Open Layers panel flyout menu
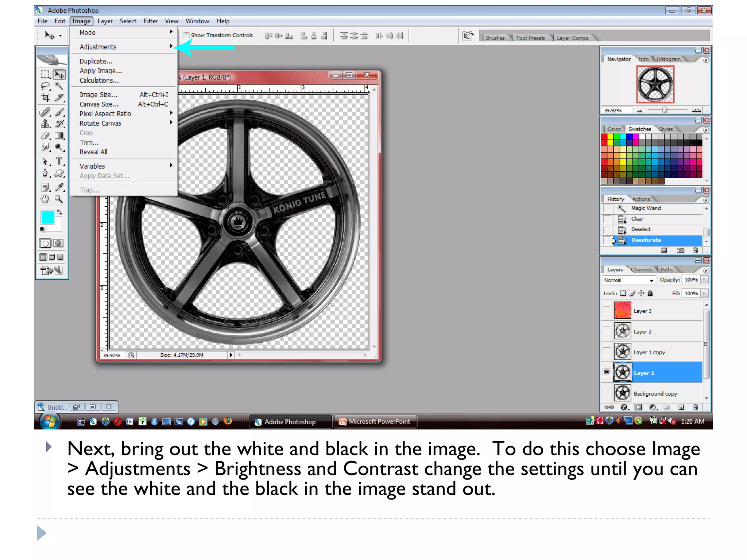This screenshot has height=560, width=747. coord(706,271)
